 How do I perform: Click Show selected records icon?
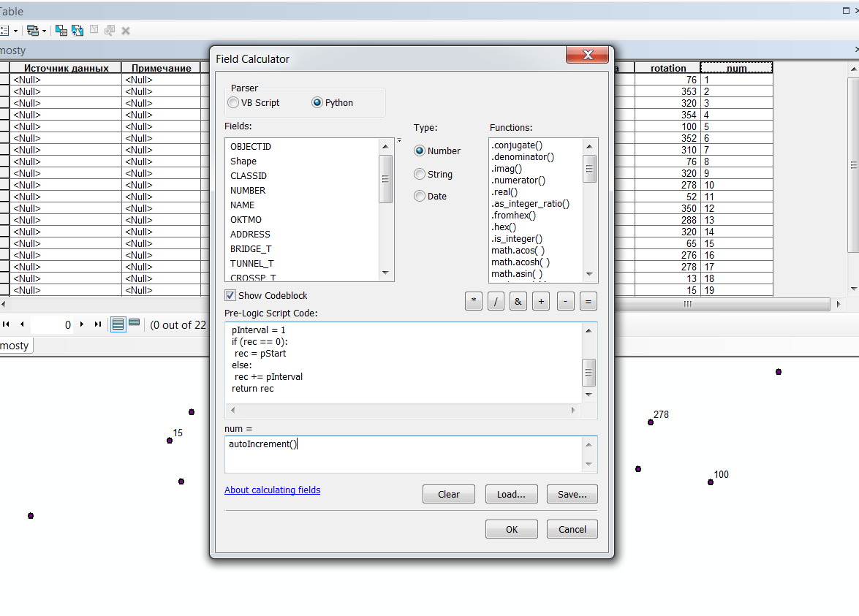coord(135,323)
